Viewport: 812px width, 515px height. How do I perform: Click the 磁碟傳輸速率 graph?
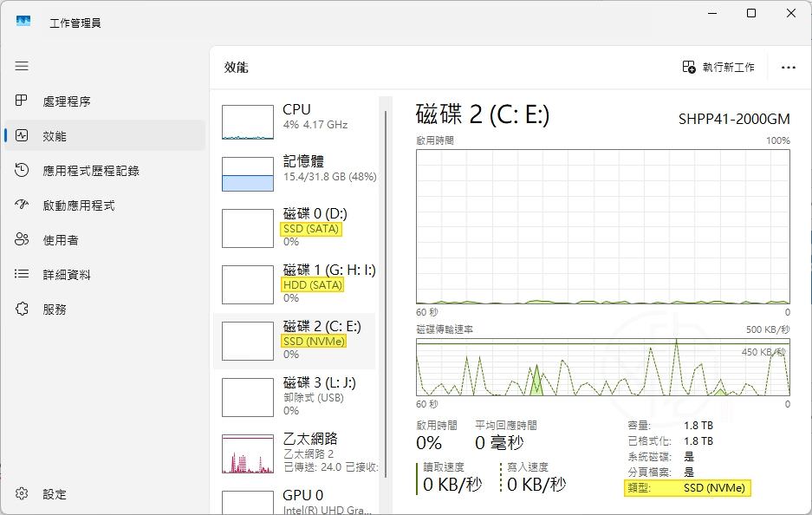603,368
